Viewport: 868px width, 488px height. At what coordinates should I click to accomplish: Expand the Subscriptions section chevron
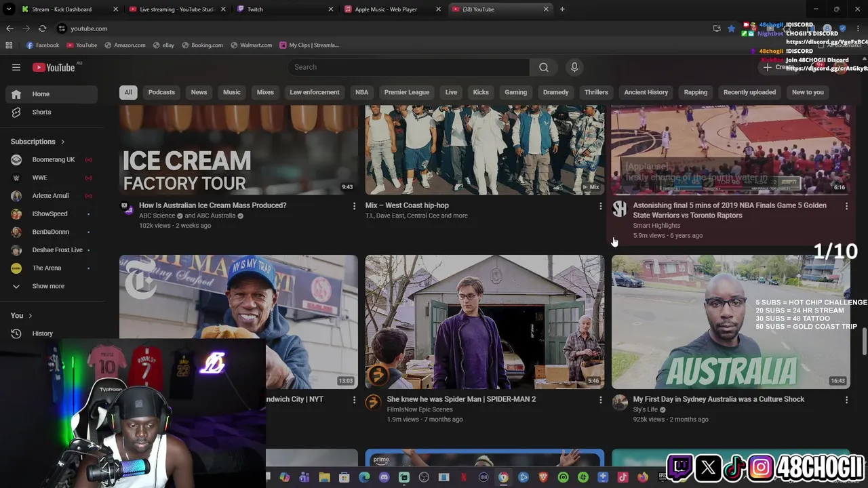pos(62,142)
